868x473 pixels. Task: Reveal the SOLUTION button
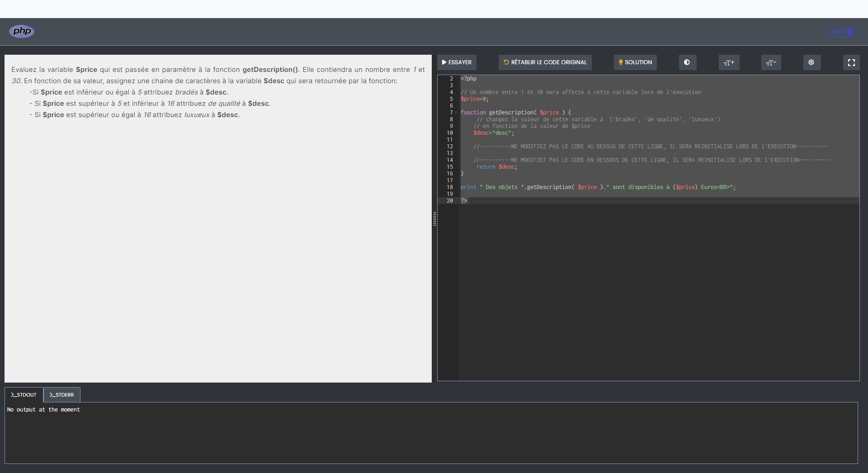635,62
